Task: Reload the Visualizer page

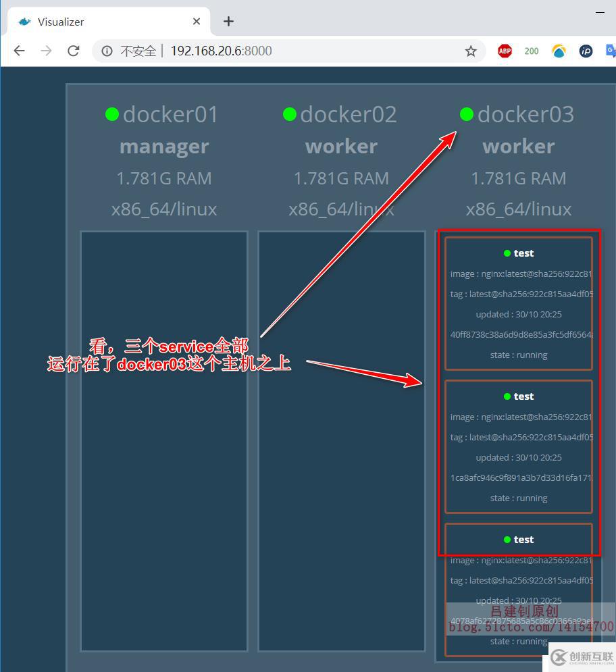Action: (74, 51)
